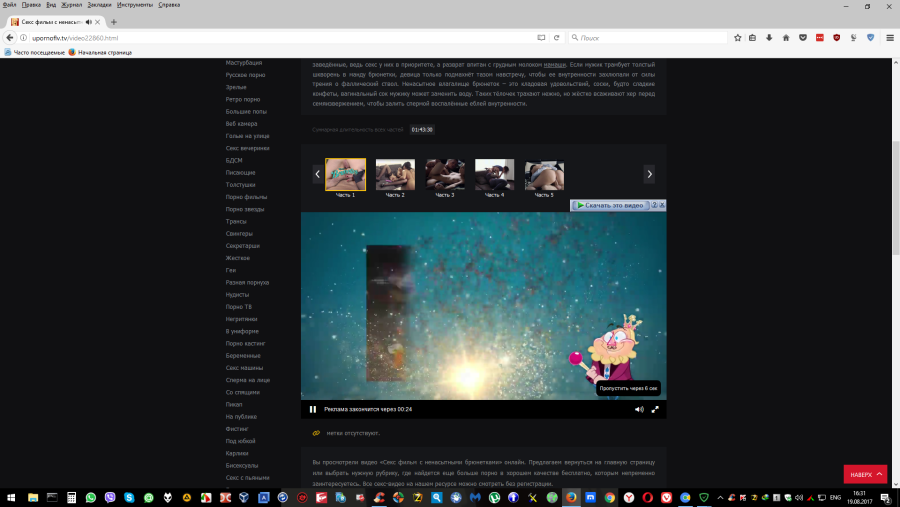
Task: Toggle reader view icon in the address bar
Action: tap(541, 37)
